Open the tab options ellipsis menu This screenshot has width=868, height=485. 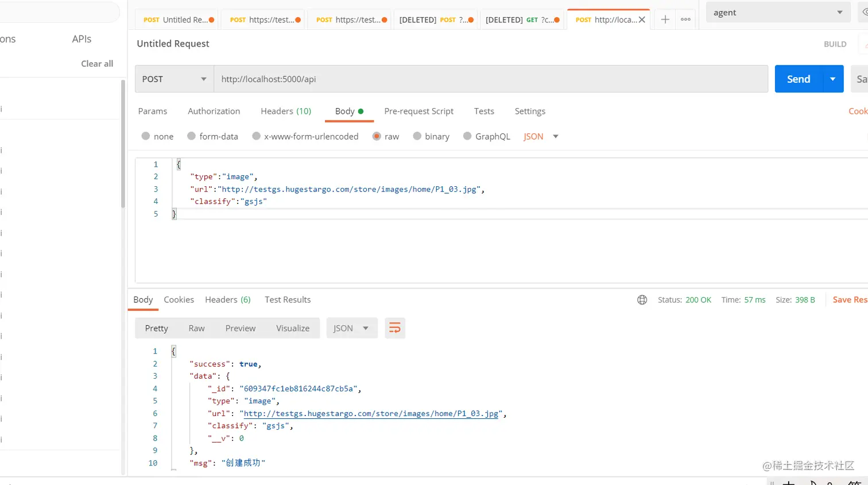click(685, 20)
